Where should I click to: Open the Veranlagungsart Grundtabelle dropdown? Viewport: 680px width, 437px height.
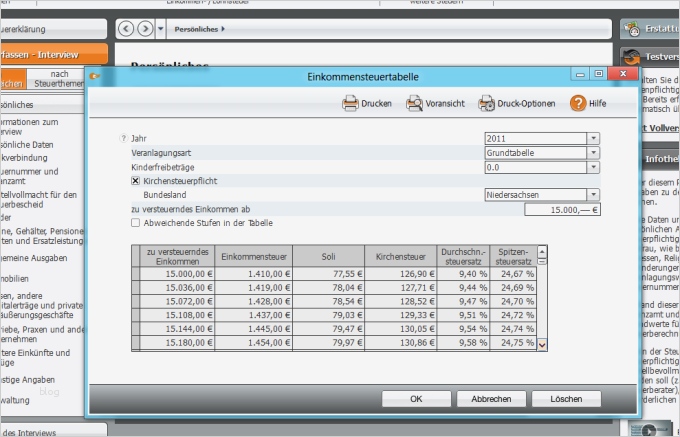tap(593, 153)
